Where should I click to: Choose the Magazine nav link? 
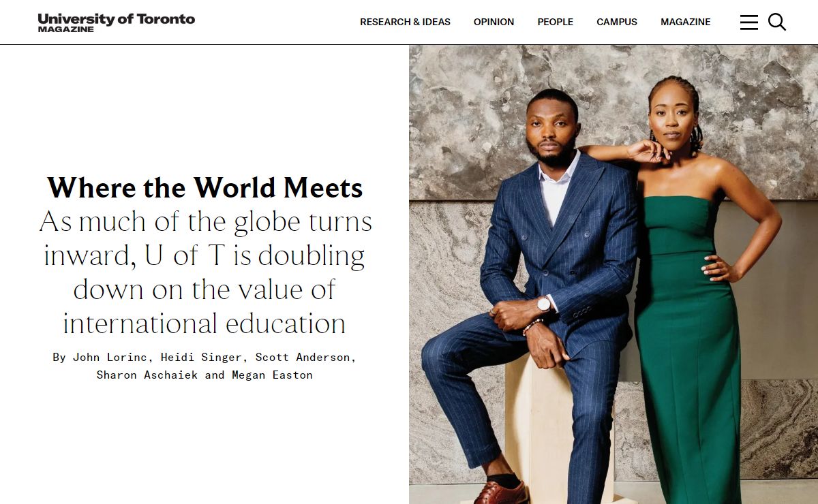click(685, 22)
